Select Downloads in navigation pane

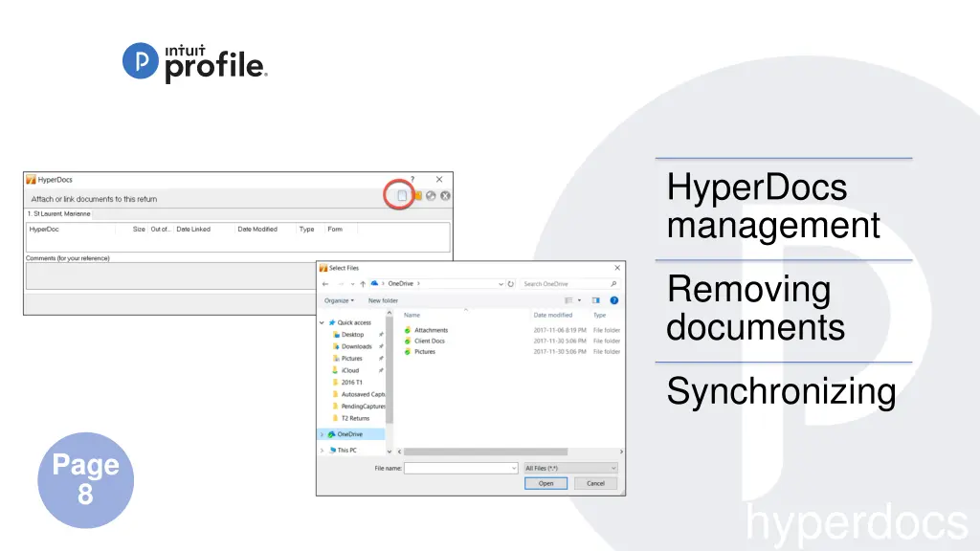point(356,346)
